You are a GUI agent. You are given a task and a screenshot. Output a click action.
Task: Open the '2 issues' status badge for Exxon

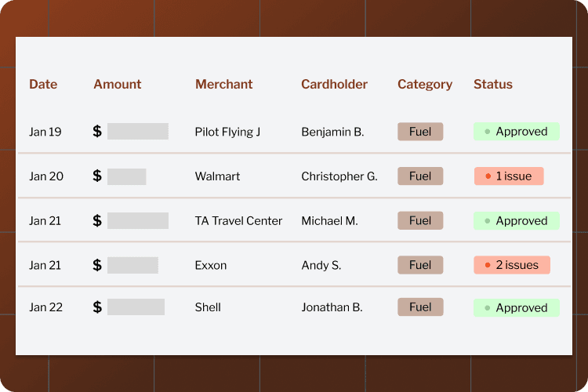(511, 265)
